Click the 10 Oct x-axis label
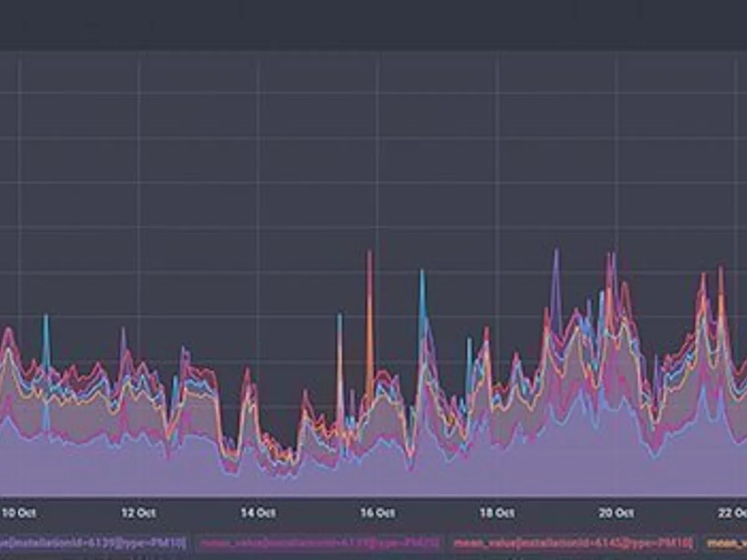 point(19,513)
